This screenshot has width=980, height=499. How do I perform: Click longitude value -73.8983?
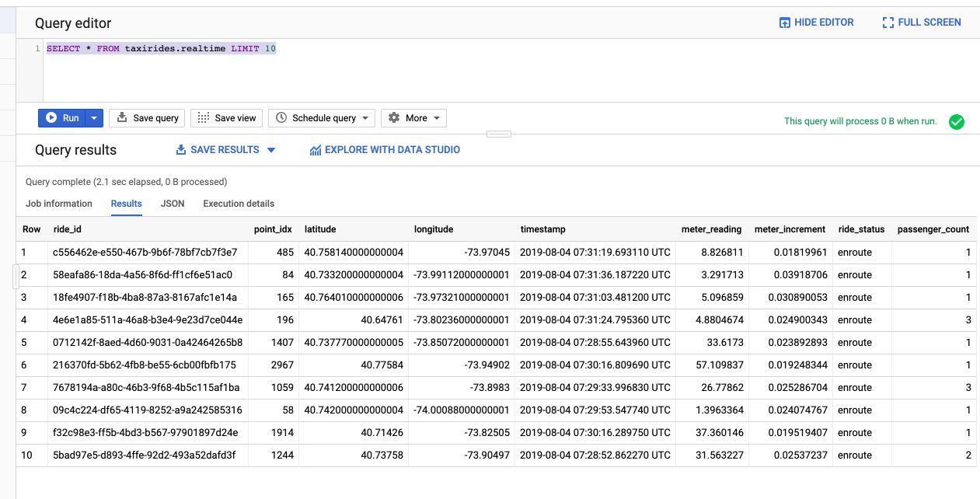[x=490, y=387]
